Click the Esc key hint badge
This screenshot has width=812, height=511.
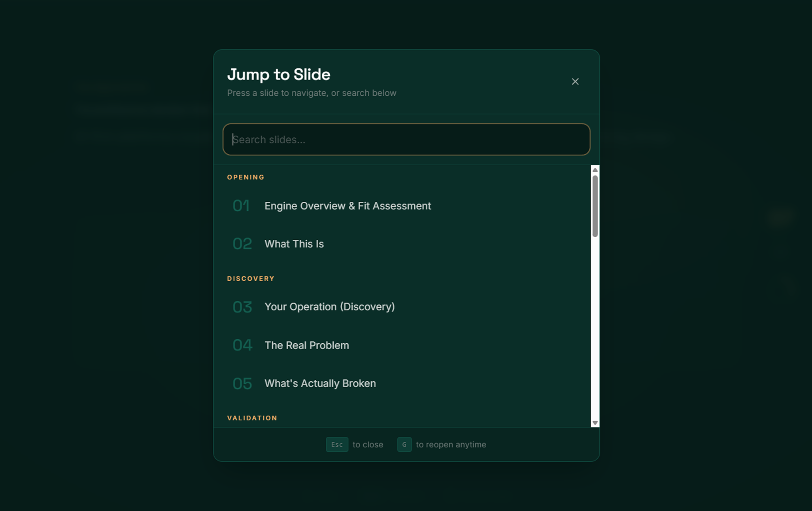(337, 445)
